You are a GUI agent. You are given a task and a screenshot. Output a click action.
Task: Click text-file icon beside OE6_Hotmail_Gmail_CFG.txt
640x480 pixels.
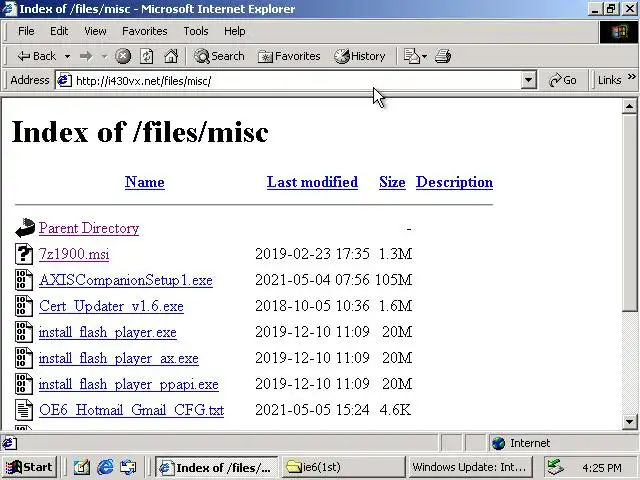point(24,410)
